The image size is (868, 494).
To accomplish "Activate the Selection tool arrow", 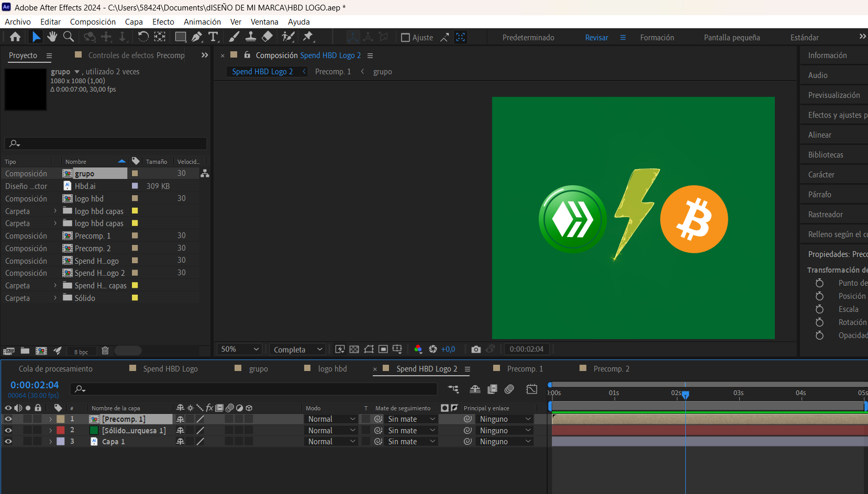I will click(x=36, y=37).
